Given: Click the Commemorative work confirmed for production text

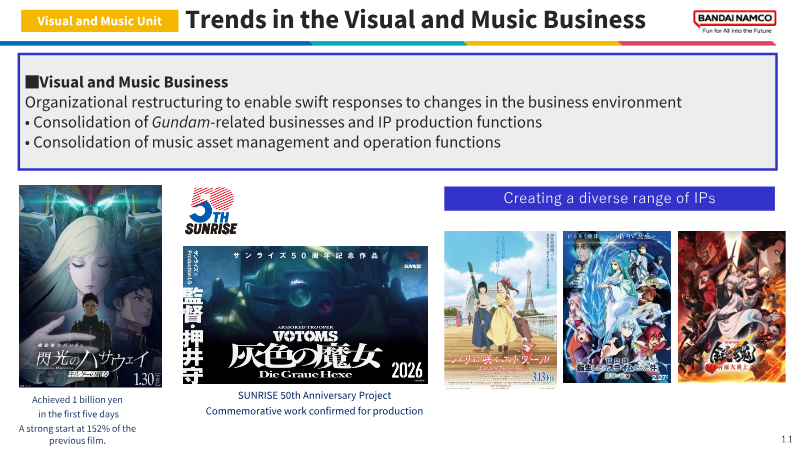Looking at the screenshot, I should 314,411.
